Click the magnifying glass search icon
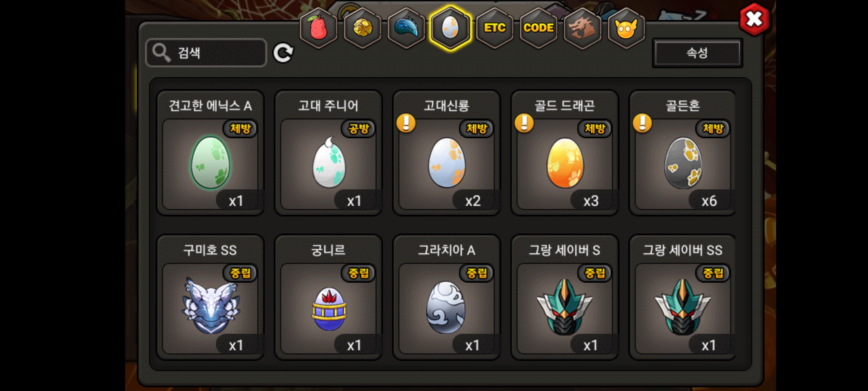The image size is (868, 391). click(161, 53)
